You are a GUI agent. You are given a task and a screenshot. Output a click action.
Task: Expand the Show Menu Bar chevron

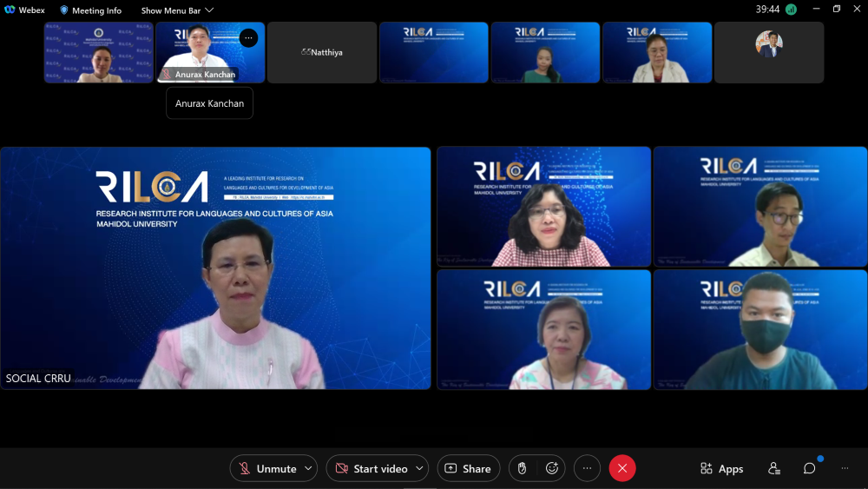click(x=209, y=10)
